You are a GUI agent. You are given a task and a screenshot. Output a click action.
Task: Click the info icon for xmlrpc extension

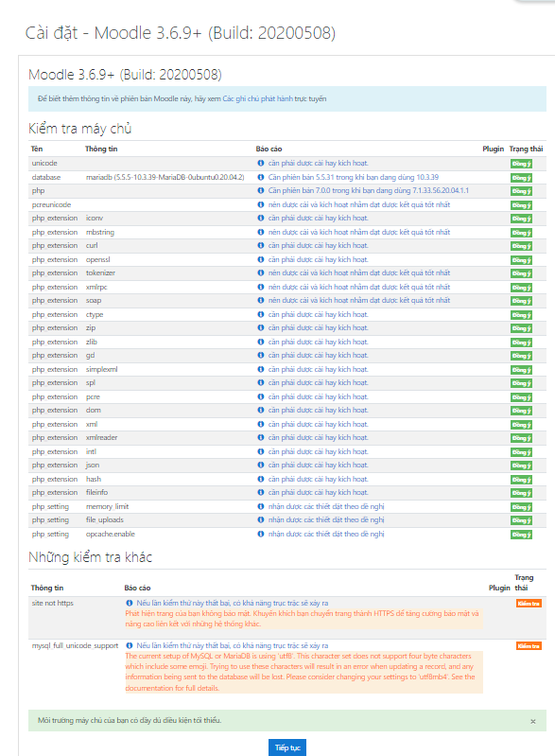tap(261, 287)
